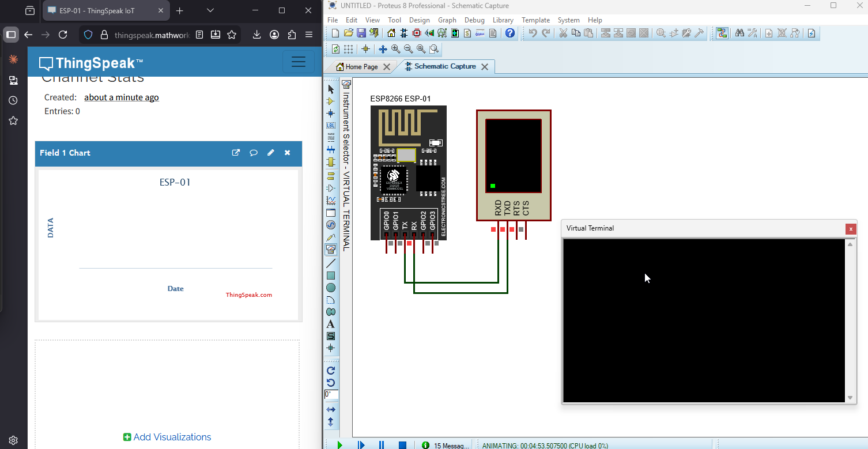
Task: Choose the Virtual Instruments Mode icon
Action: [x=331, y=249]
